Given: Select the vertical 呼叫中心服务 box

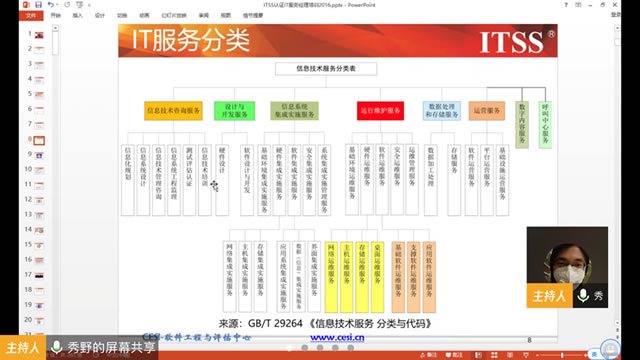Looking at the screenshot, I should 545,124.
